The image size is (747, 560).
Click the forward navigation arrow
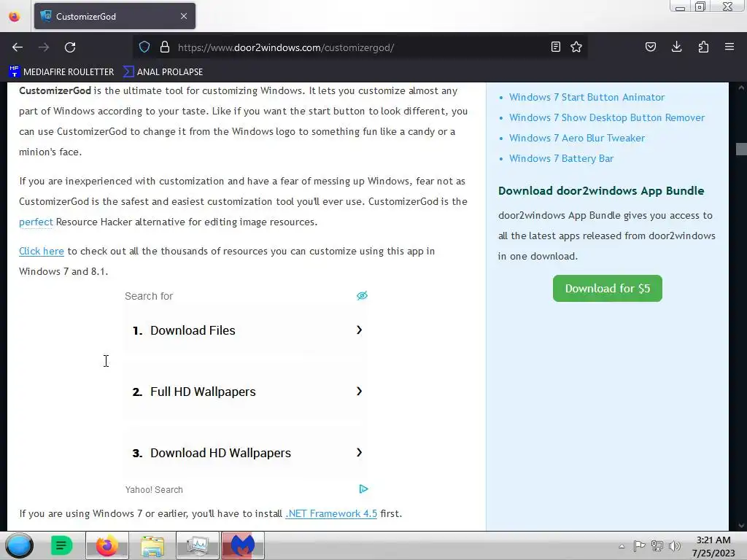(44, 47)
